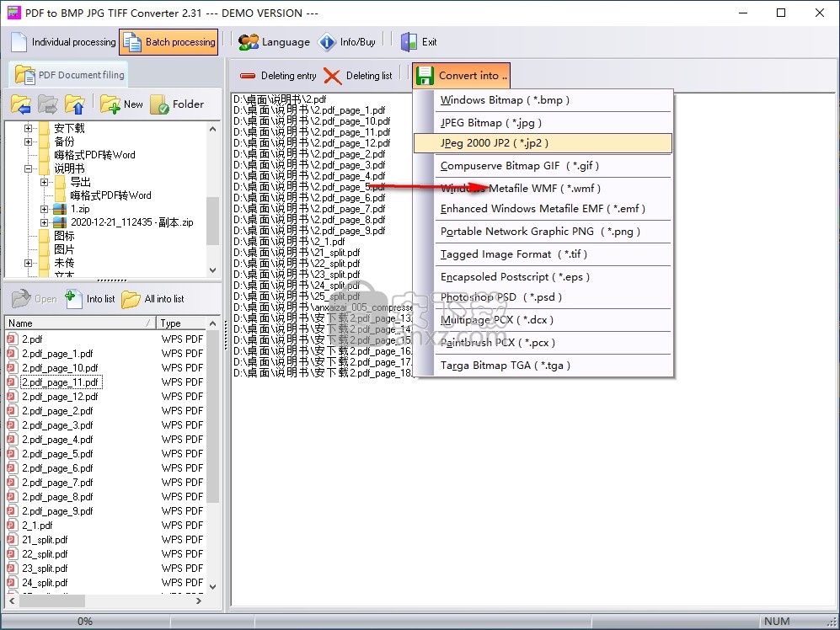Select batch entry 23_split.pdf
This screenshot has height=630, width=840.
297,275
